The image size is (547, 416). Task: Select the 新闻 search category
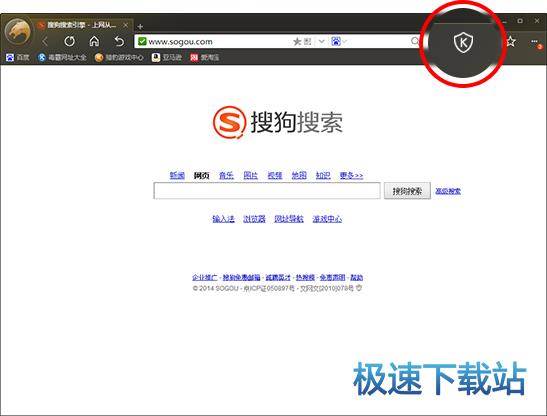pyautogui.click(x=177, y=175)
